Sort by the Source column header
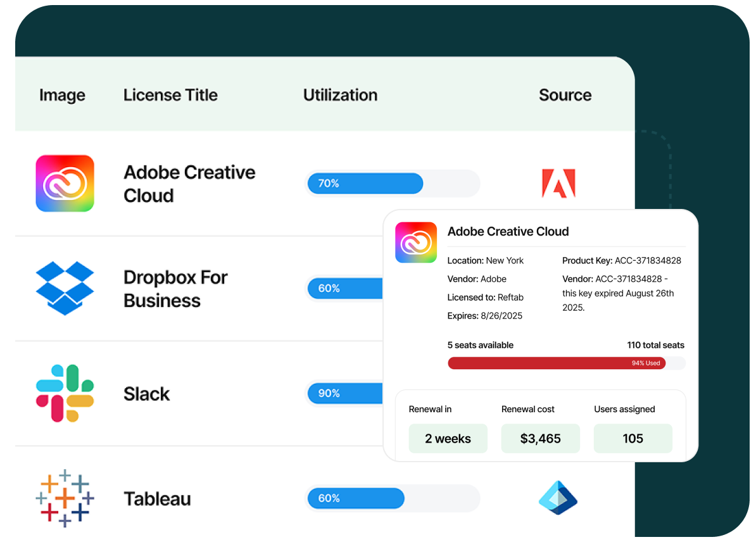The height and width of the screenshot is (542, 756). click(x=565, y=95)
